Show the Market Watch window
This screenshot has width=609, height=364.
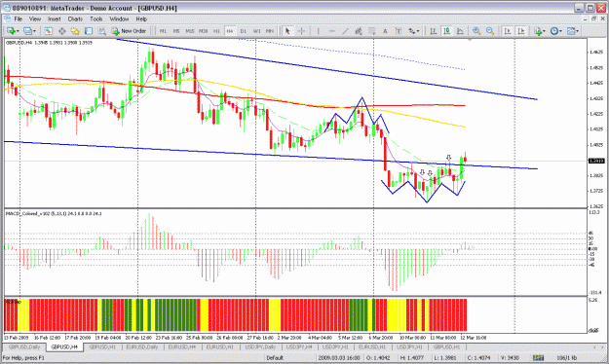click(x=48, y=31)
